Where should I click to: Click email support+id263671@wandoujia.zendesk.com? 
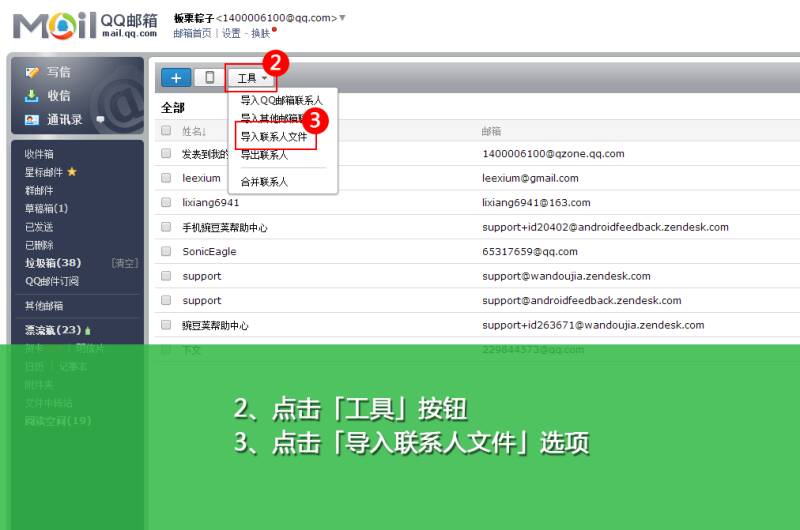(x=593, y=325)
